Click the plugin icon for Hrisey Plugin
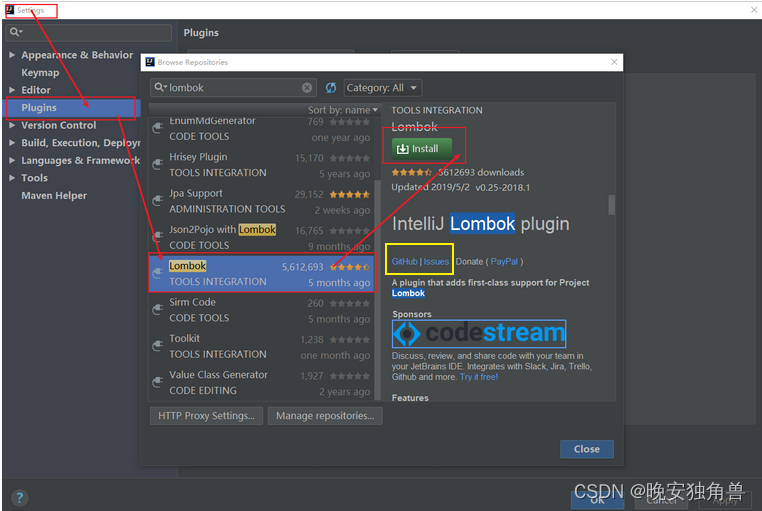 click(157, 165)
